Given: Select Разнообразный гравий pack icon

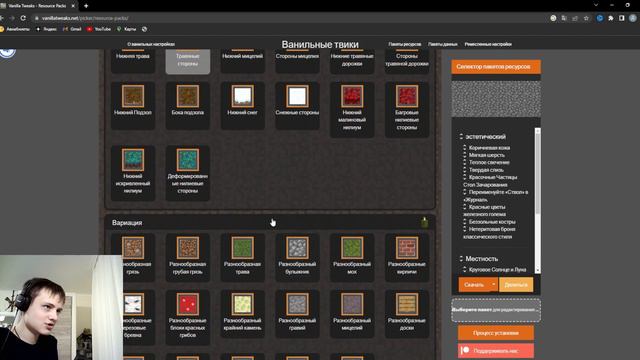Looking at the screenshot, I should tap(297, 304).
